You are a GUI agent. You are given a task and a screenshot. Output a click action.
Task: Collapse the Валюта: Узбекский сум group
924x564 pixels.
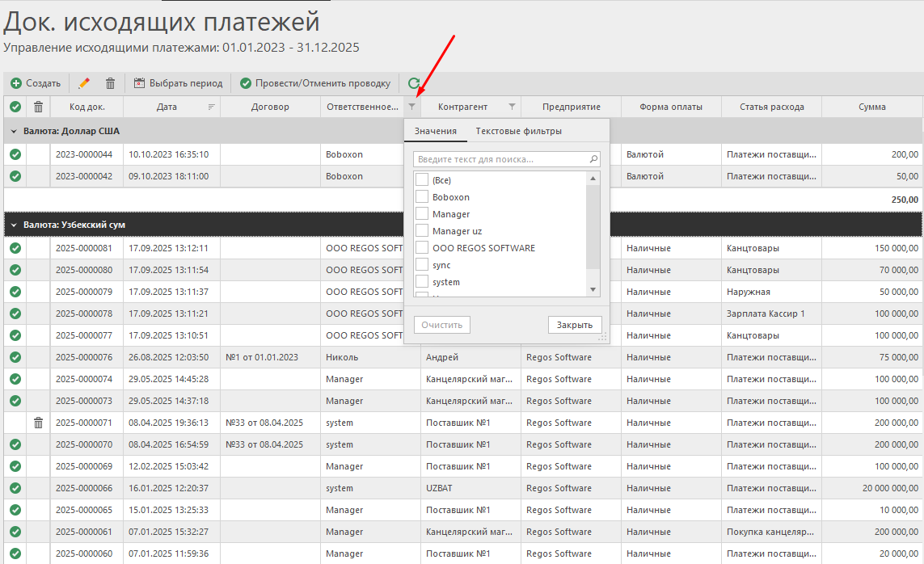[x=14, y=225]
